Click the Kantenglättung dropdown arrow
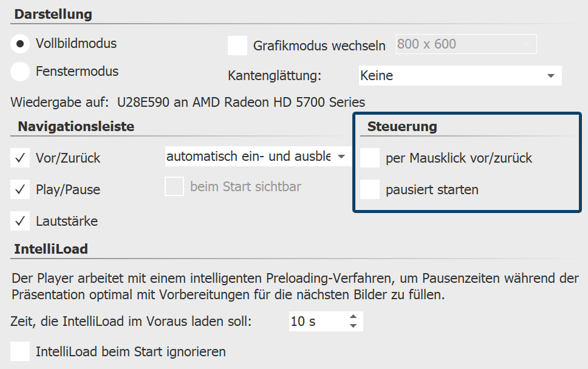 (x=551, y=76)
